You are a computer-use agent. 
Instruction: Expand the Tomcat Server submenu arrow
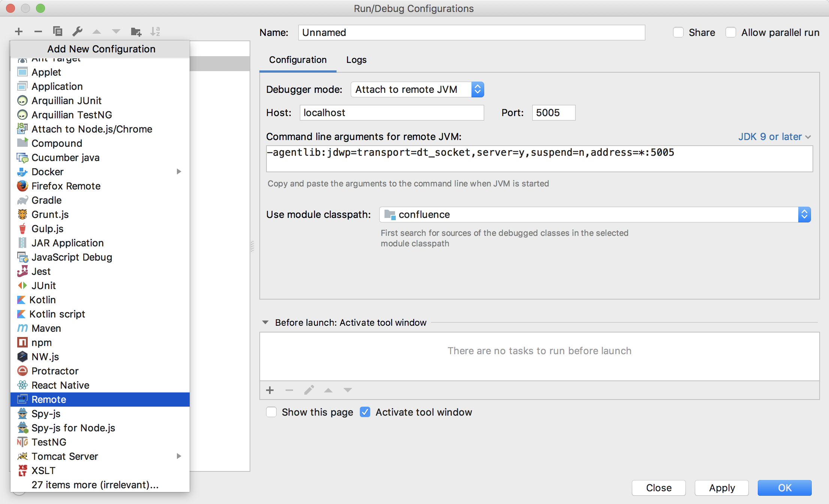click(x=179, y=456)
